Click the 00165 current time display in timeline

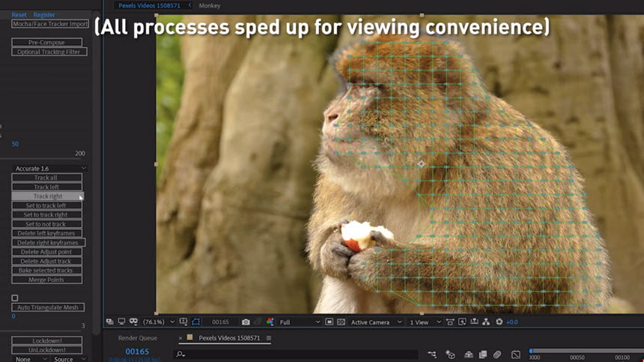pos(137,352)
